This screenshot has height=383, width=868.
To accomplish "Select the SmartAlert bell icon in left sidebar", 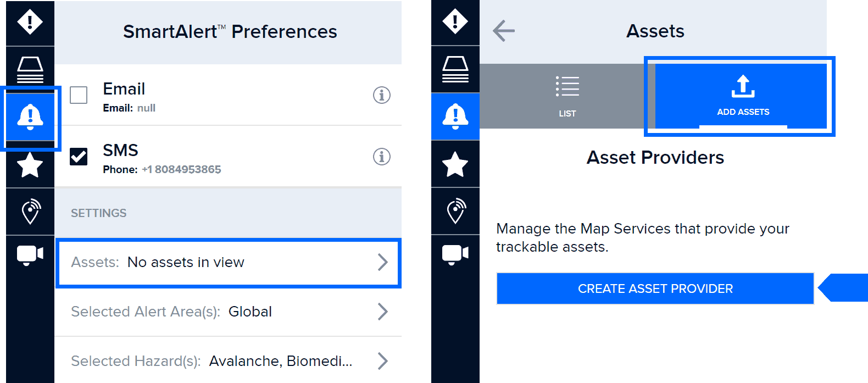I will tap(30, 116).
